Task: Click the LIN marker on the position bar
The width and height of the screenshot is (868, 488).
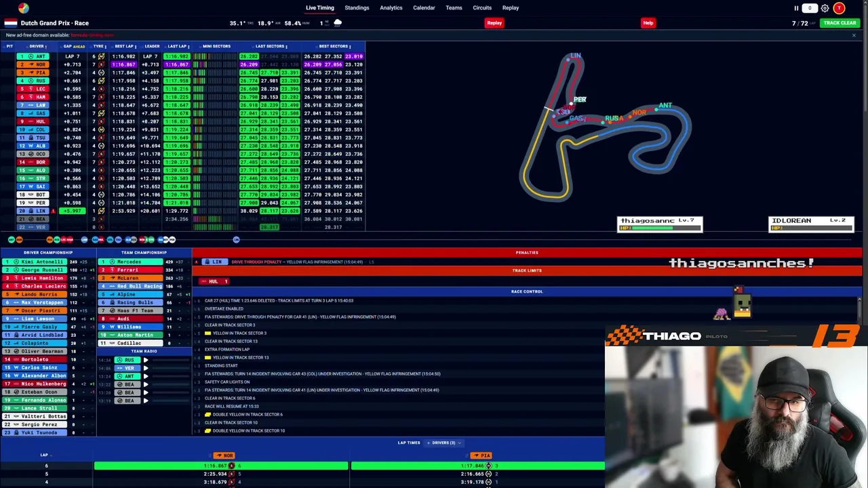Action: tap(236, 239)
